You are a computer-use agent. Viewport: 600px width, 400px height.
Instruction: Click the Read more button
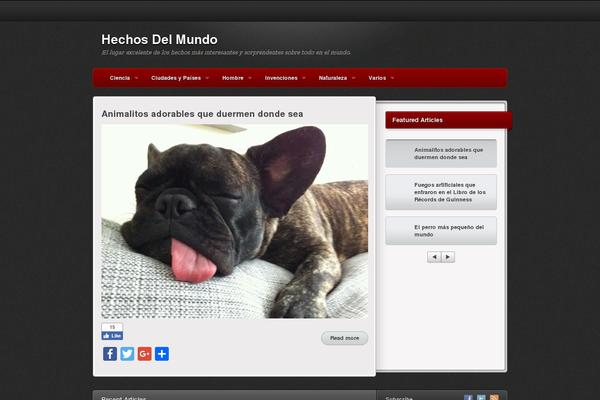[x=344, y=338]
